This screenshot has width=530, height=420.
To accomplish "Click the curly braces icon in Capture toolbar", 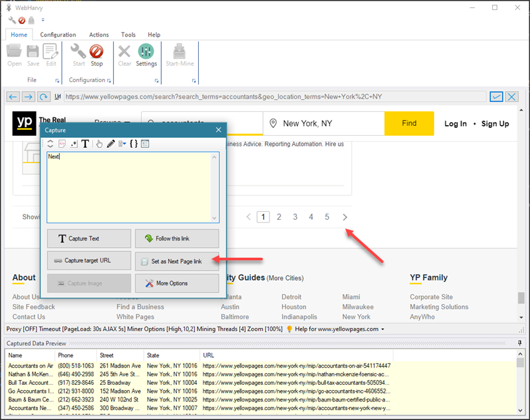I will click(133, 144).
